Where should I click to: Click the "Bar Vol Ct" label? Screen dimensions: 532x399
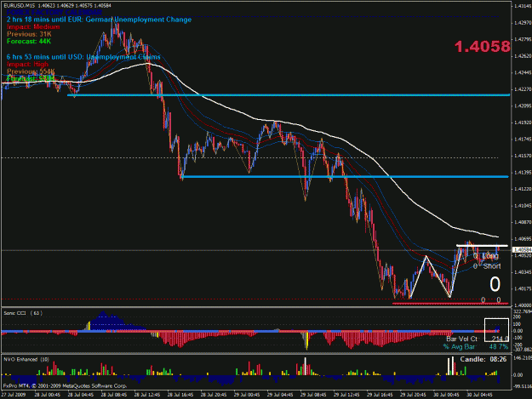point(461,339)
